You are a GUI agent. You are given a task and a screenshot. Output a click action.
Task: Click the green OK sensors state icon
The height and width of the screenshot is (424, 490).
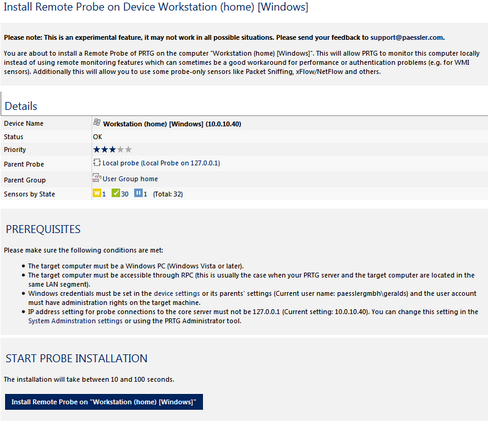coord(116,193)
